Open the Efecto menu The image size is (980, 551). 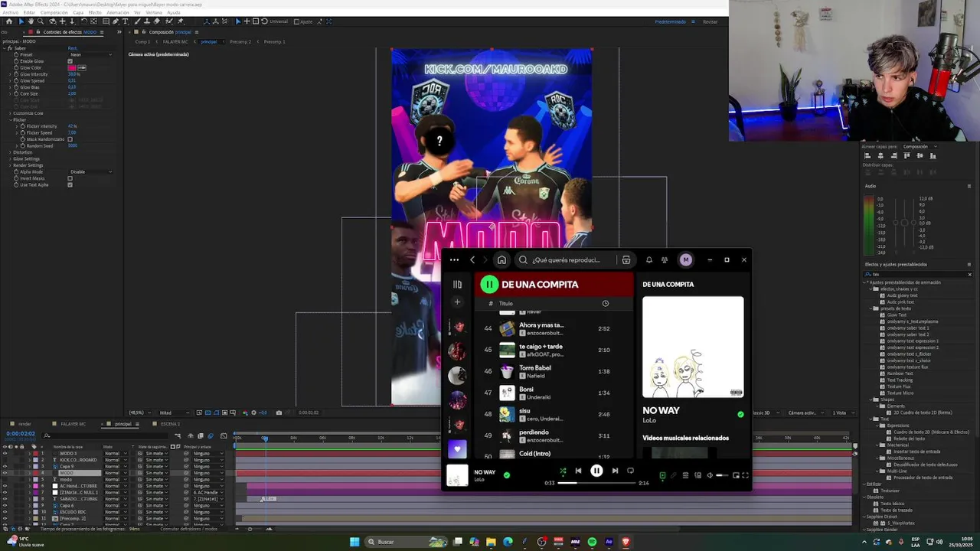click(95, 12)
